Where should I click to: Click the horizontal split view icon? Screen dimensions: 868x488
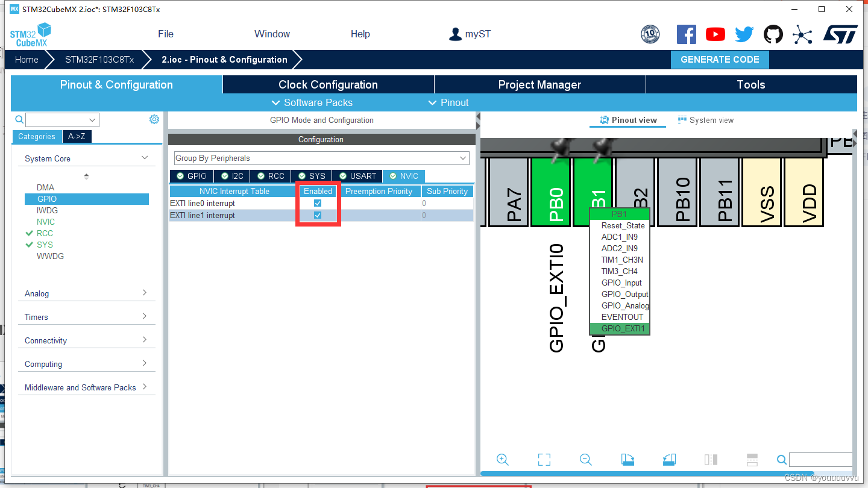click(x=752, y=460)
